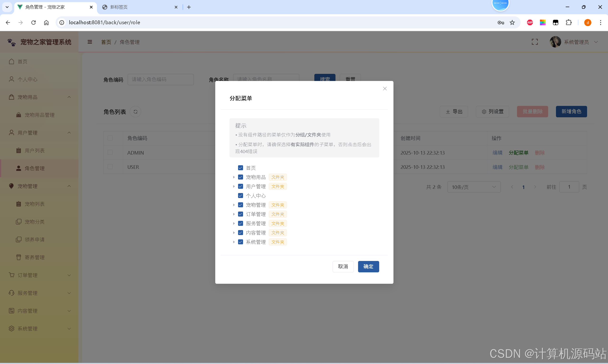This screenshot has height=364, width=608.
Task: Open the 10条/页 page size dropdown
Action: coord(474,187)
